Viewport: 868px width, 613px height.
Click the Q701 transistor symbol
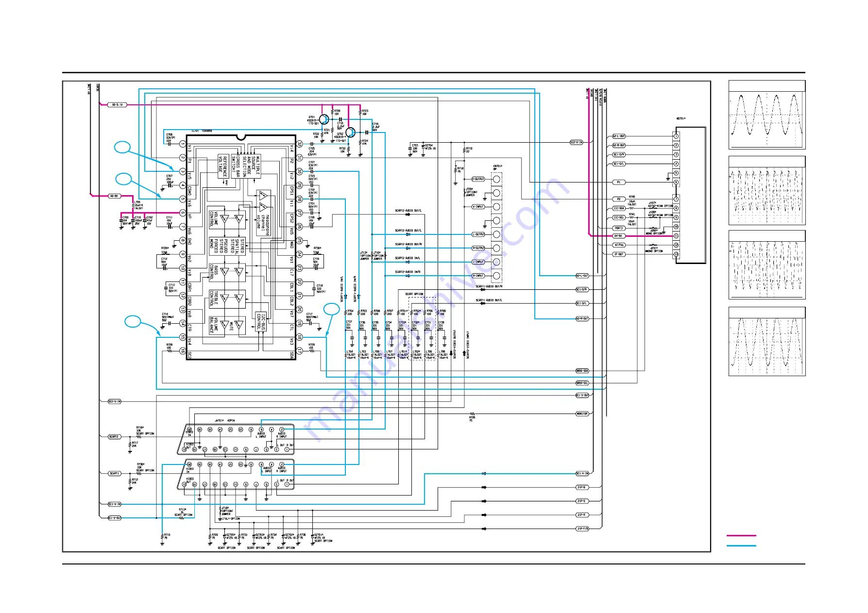325,119
